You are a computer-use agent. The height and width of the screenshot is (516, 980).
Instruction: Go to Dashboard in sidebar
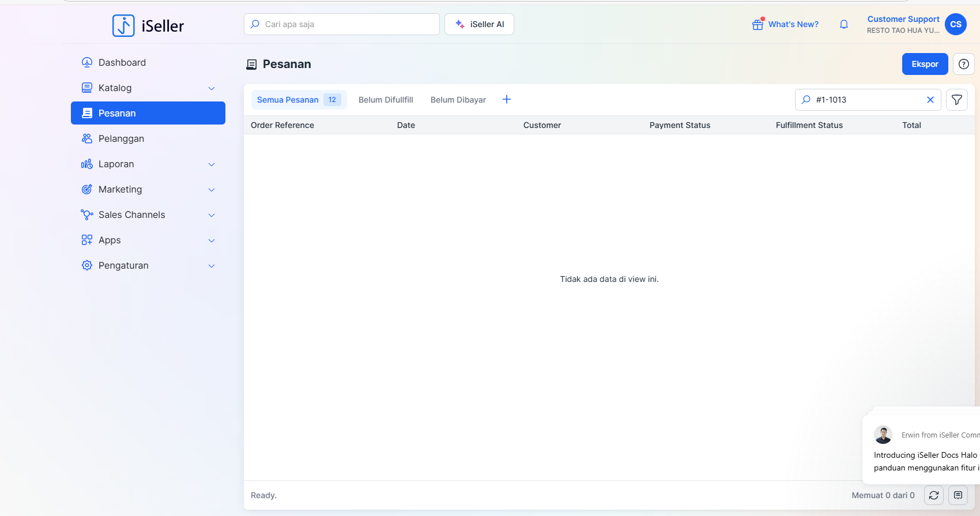(122, 62)
